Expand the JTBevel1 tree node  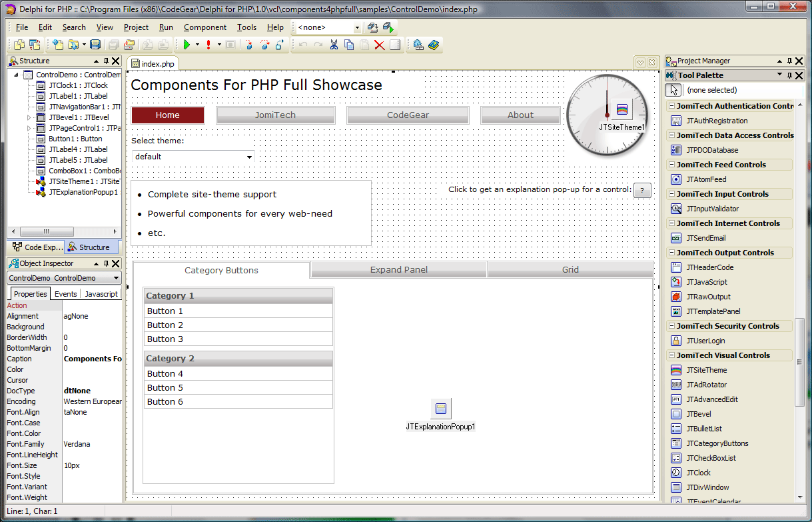[29, 117]
